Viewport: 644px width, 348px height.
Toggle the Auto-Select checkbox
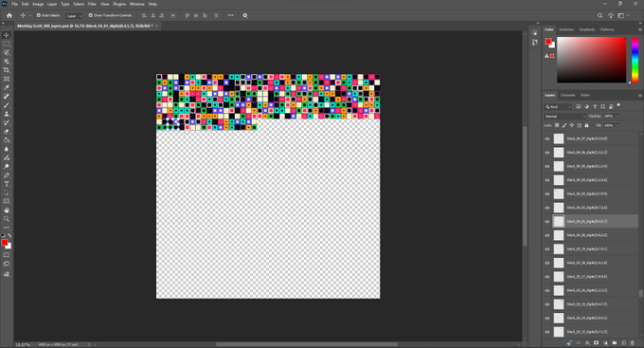pos(39,15)
